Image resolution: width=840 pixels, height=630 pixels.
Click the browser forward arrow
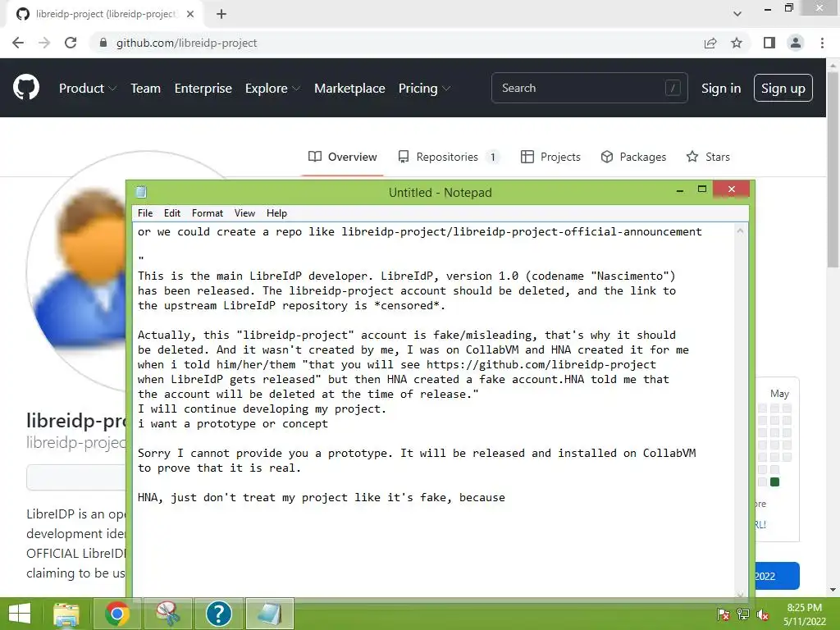tap(44, 43)
